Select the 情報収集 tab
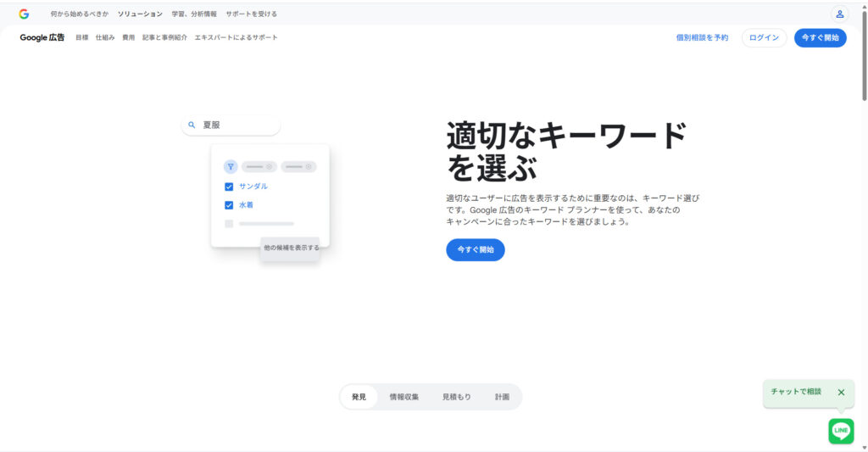This screenshot has height=452, width=868. click(404, 397)
